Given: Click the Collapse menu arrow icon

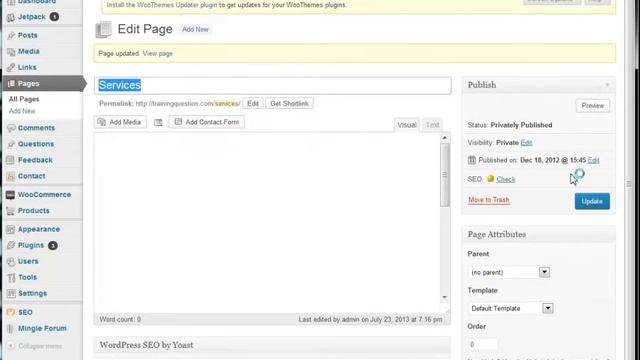Looking at the screenshot, I should 11,346.
